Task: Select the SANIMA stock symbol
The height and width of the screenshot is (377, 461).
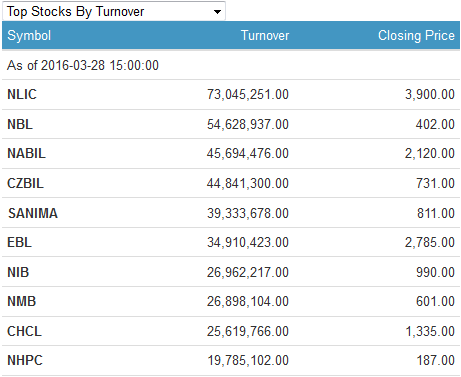Action: click(x=33, y=213)
